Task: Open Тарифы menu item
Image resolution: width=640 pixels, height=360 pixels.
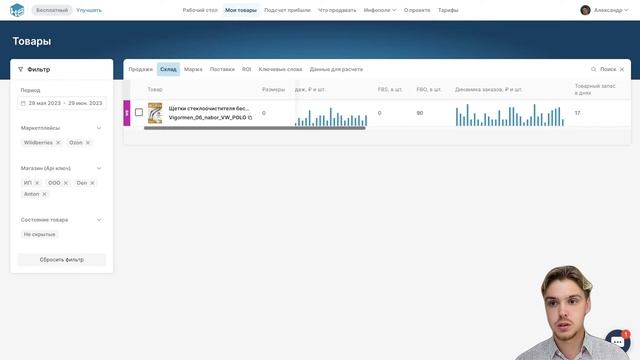Action: pos(448,10)
